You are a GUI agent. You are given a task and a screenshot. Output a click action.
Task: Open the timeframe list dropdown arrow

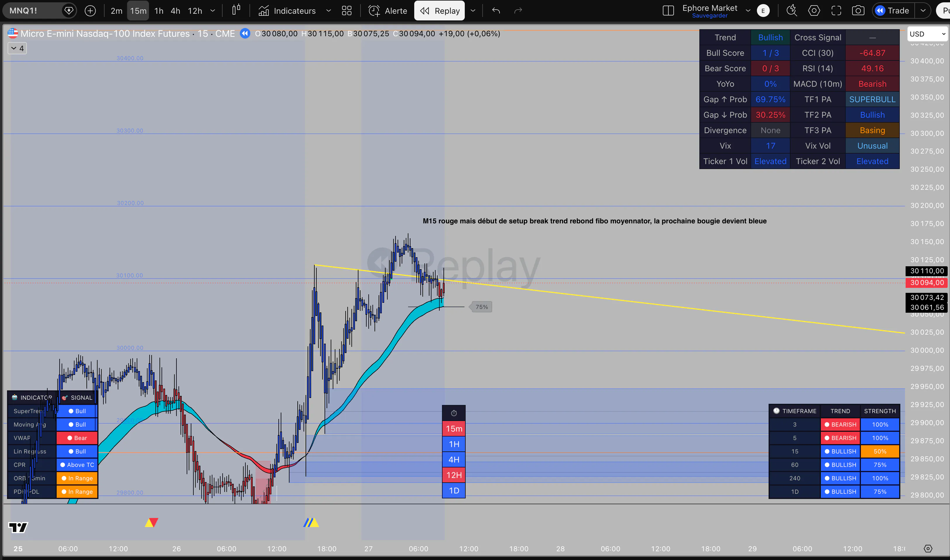click(213, 11)
